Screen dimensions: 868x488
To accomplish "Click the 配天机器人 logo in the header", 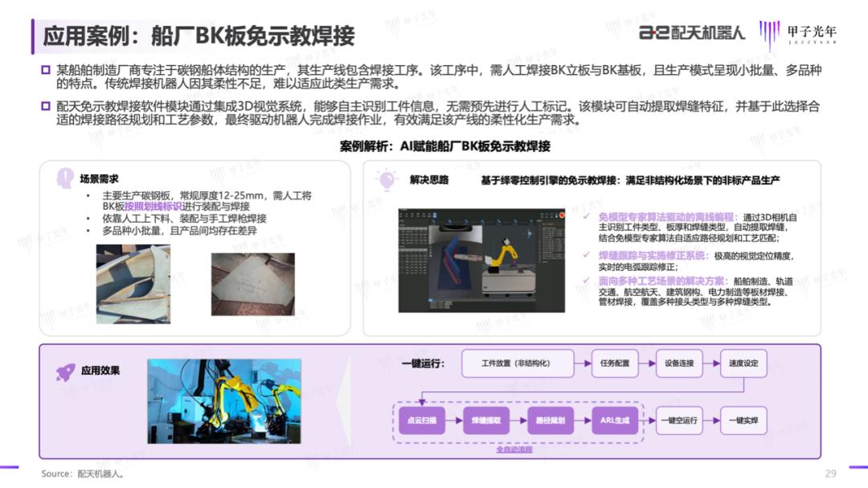I will pyautogui.click(x=692, y=32).
